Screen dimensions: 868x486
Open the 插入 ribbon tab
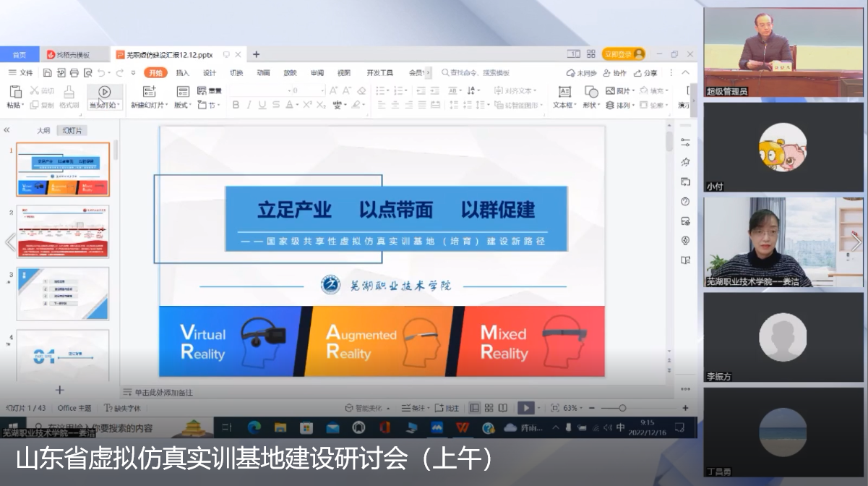tap(182, 72)
